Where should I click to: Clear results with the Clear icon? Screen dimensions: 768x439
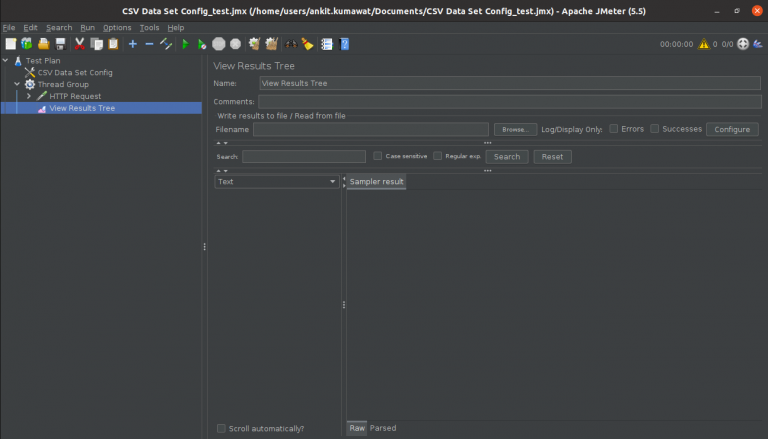click(254, 44)
